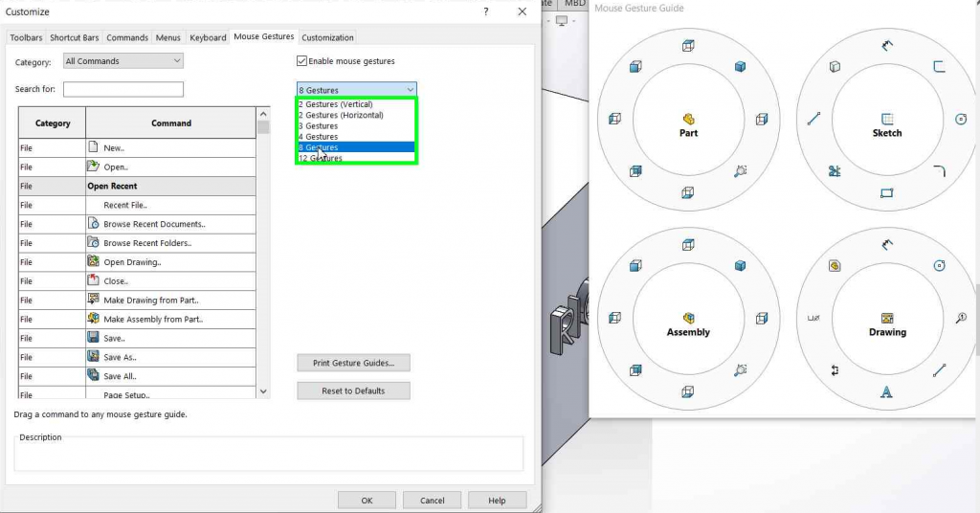The width and height of the screenshot is (980, 513).
Task: Choose 2 Gestures (Vertical) option
Action: 341,103
